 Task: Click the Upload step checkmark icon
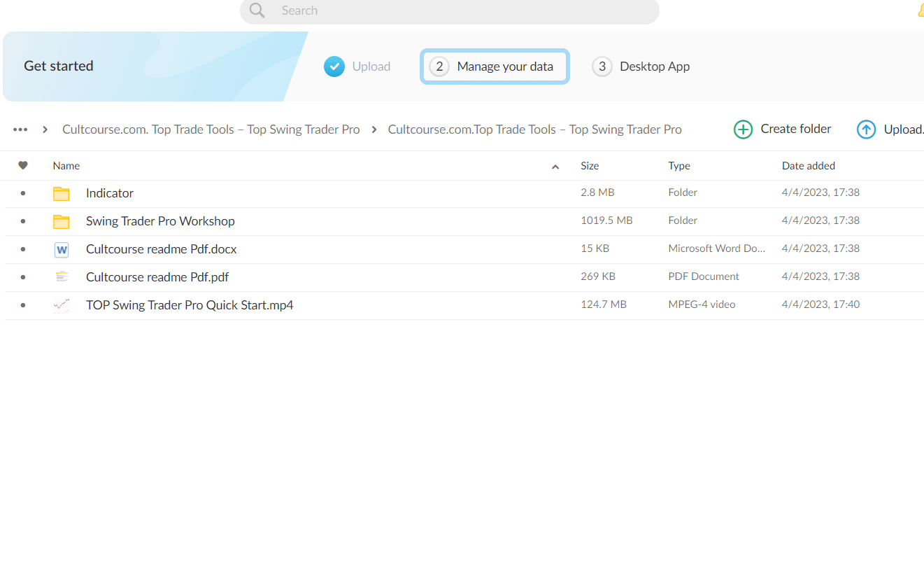click(334, 66)
